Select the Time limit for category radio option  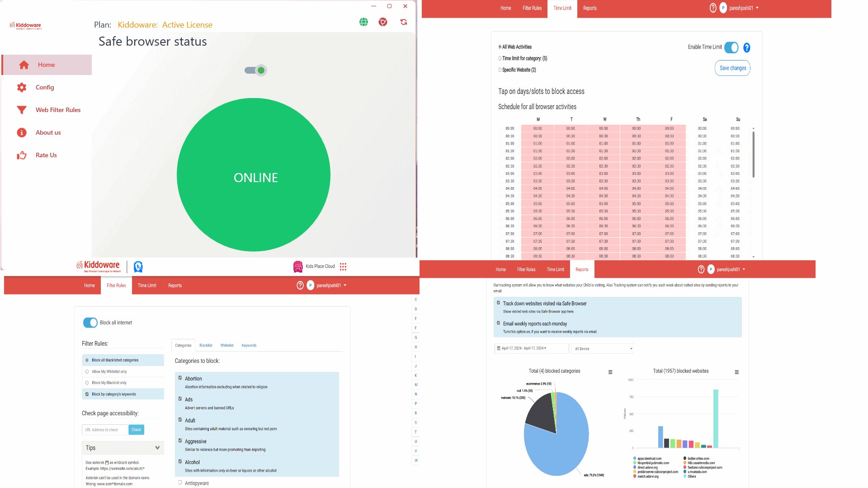tap(500, 58)
